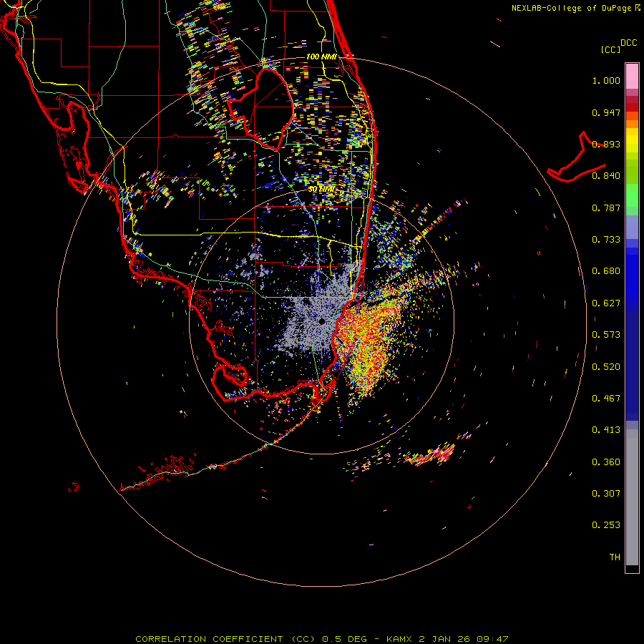Select the 0.520 scale value

606,367
